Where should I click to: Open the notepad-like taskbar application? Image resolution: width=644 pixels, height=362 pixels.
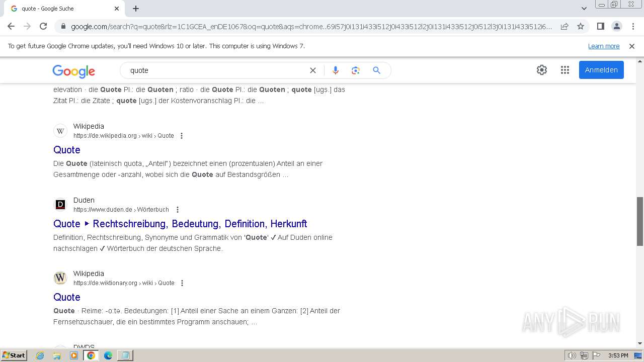pos(125,355)
